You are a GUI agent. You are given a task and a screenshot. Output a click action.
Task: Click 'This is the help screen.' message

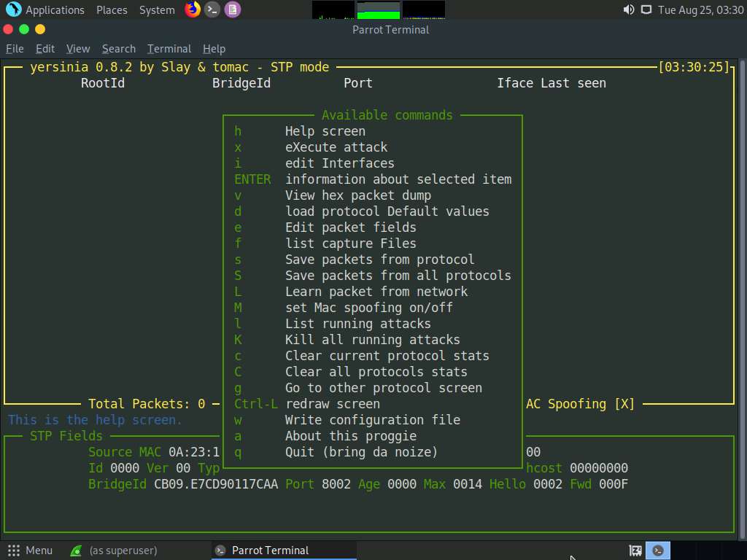95,420
